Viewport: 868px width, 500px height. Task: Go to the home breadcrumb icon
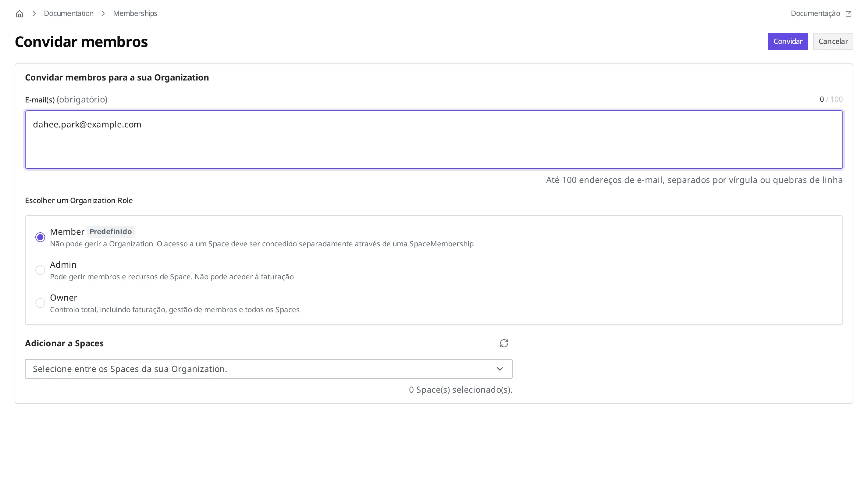20,14
